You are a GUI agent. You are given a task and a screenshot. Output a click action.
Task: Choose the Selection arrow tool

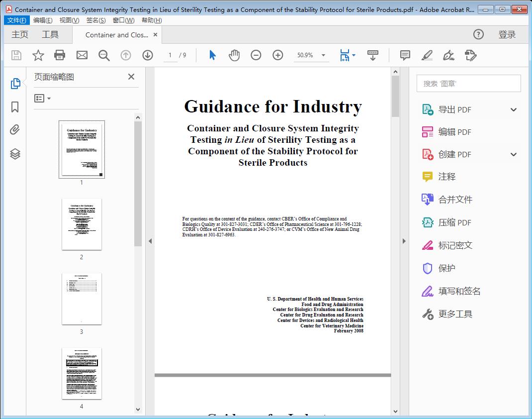coord(212,55)
